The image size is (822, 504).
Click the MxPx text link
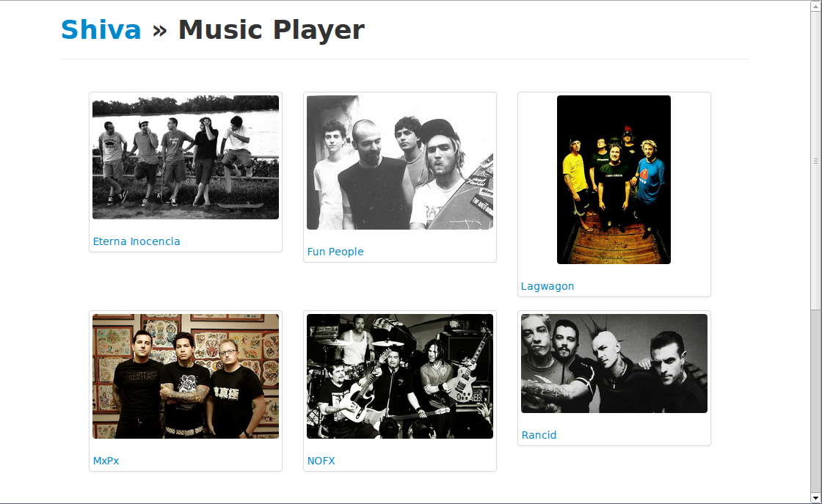tap(106, 461)
